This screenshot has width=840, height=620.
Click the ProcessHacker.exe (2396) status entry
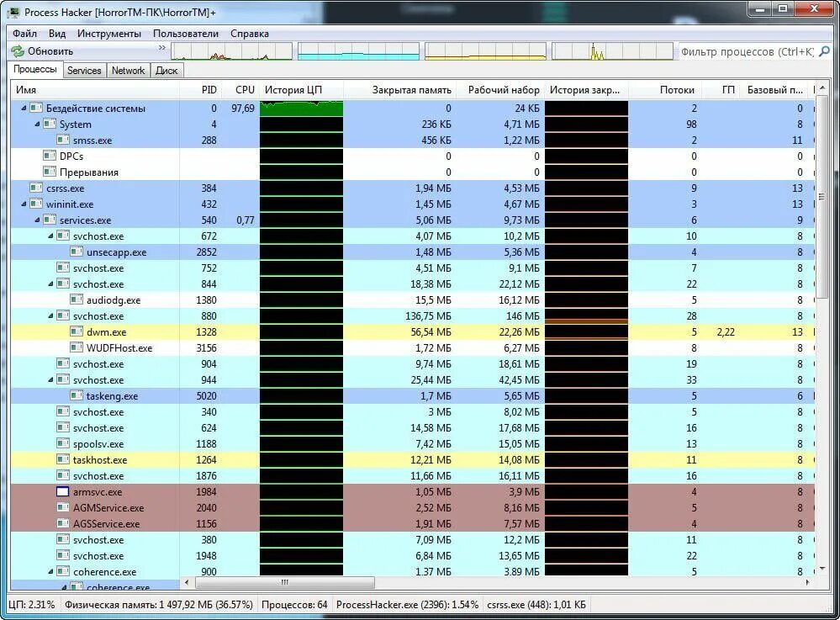[407, 605]
